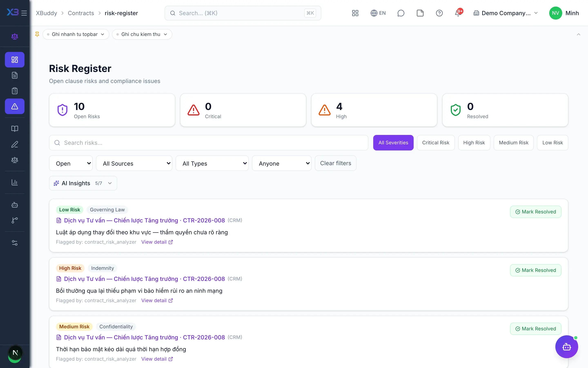The height and width of the screenshot is (368, 588).
Task: Expand the Ghi chu kiem thu note
Action: [x=142, y=34]
